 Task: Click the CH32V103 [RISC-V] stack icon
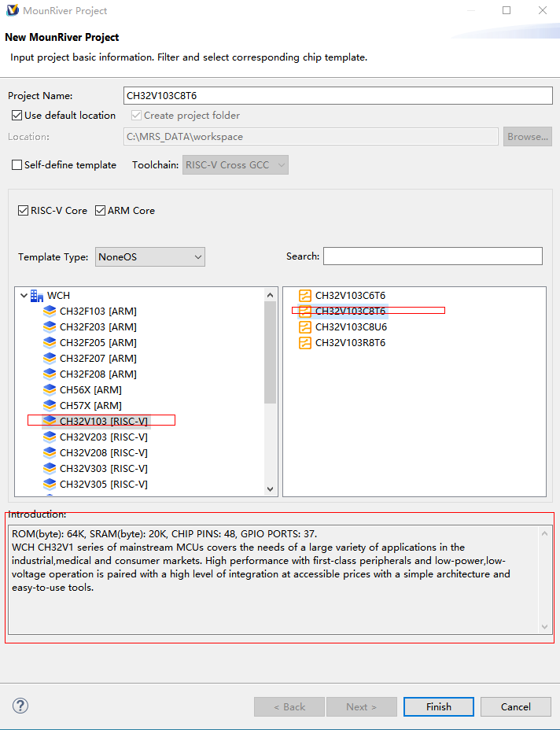click(50, 421)
